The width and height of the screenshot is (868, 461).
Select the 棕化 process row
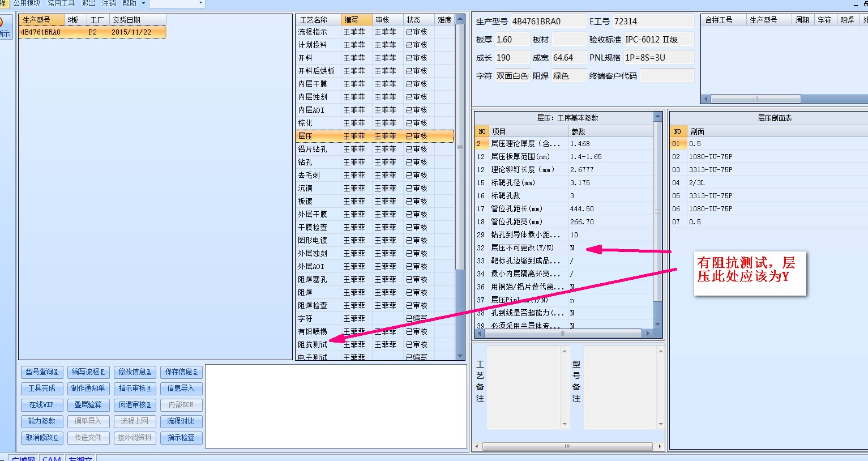[x=375, y=123]
